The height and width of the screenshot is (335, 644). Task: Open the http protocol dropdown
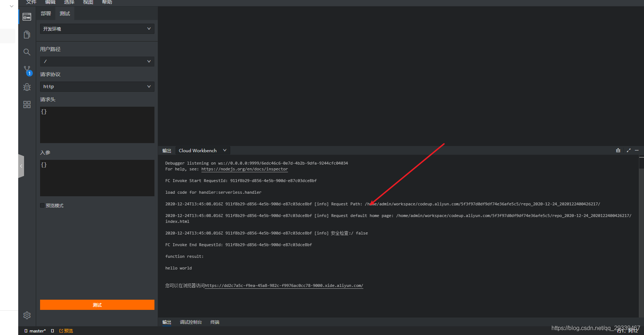coord(97,86)
